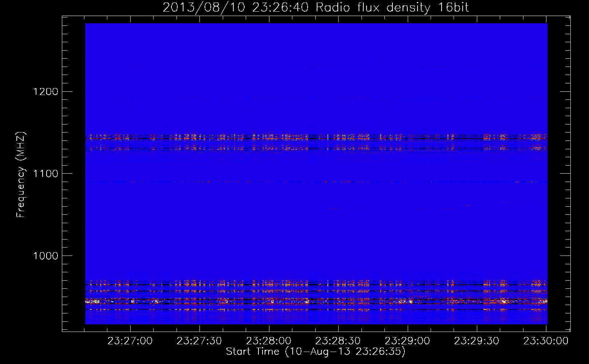Click the 23:29:00 time tick label

click(407, 341)
